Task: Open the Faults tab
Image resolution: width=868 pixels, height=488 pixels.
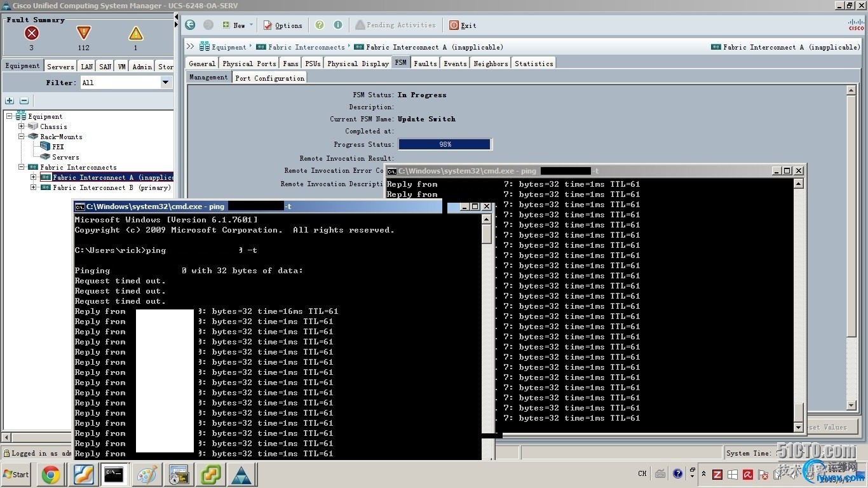Action: tap(425, 64)
